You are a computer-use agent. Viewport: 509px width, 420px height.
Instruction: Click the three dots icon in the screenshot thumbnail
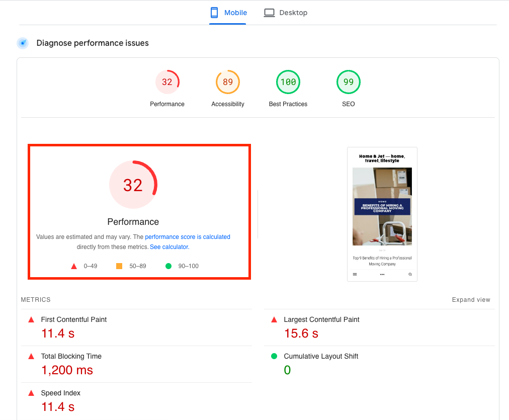382,274
